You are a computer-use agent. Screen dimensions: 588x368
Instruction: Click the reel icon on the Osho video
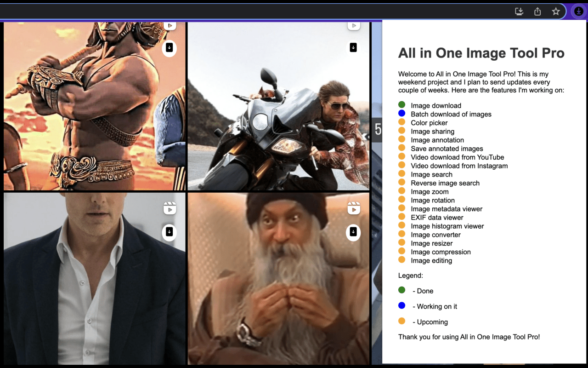coord(354,208)
